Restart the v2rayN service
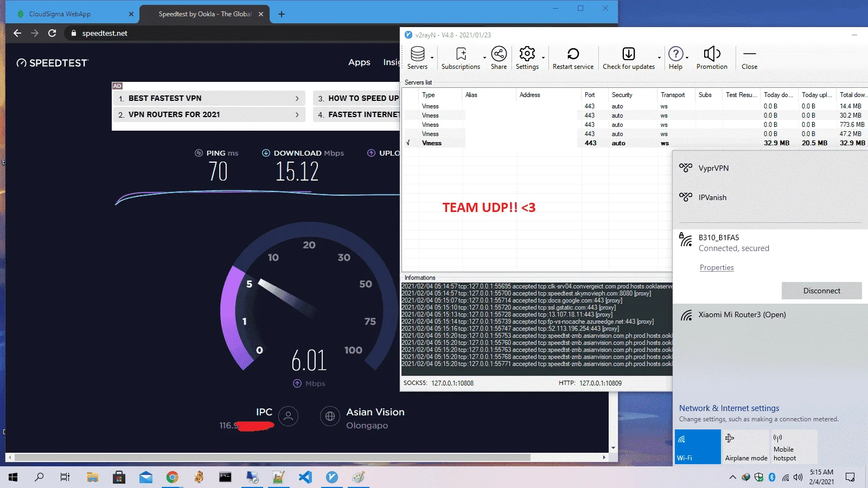 point(573,58)
